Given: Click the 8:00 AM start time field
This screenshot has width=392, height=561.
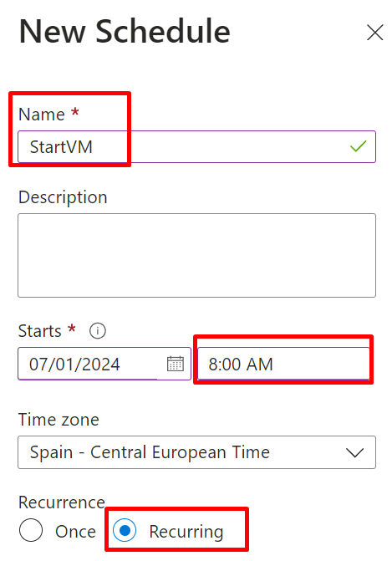Looking at the screenshot, I should (283, 364).
